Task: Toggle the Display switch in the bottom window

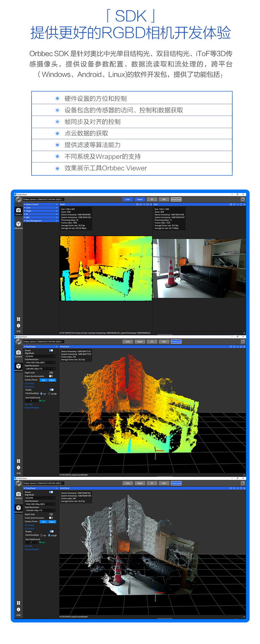Action: pyautogui.click(x=52, y=532)
